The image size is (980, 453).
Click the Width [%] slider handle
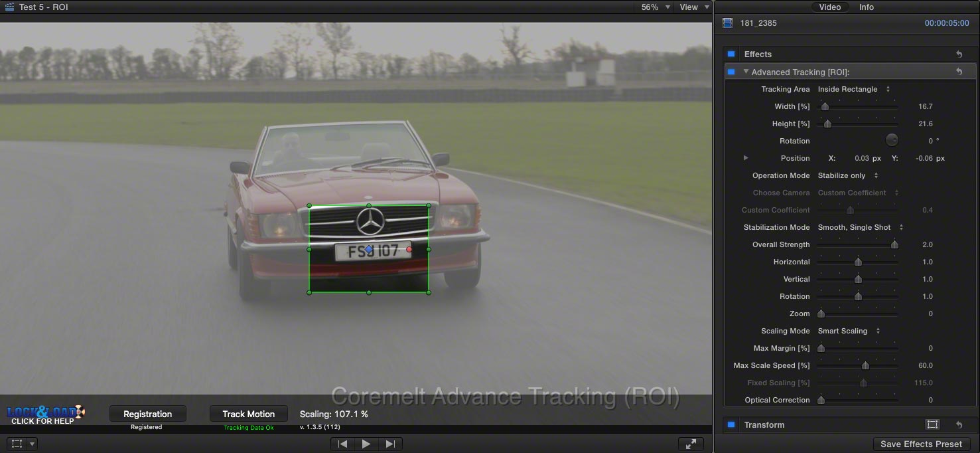[825, 106]
